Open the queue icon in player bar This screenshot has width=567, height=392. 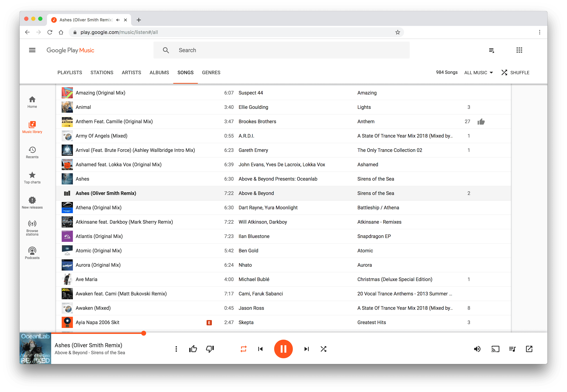512,349
